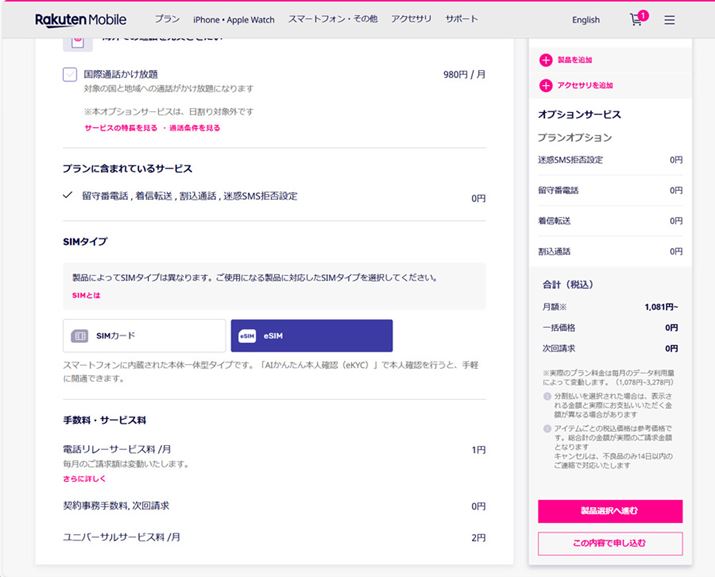Open the iPhone・Apple Watch menu
Screen dimensions: 715x577
tap(233, 19)
